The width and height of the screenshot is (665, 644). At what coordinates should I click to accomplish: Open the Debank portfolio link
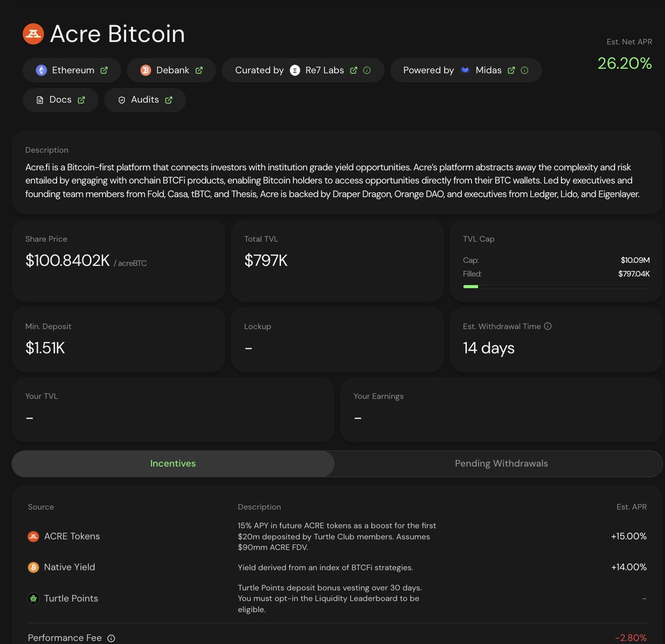[171, 70]
